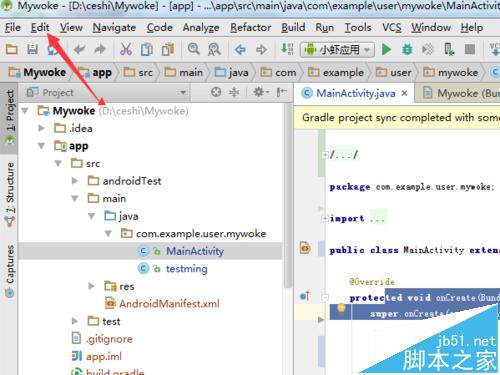
Task: Click the class gutter icon beside MainActivity
Action: click(305, 248)
